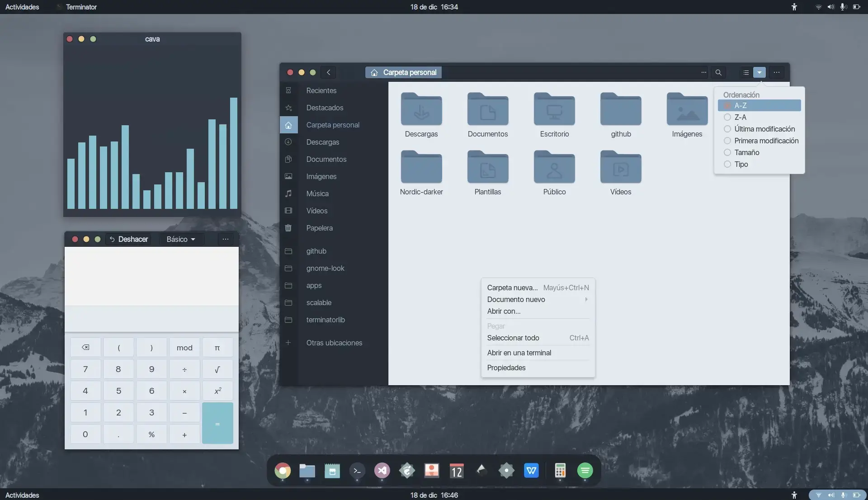
Task: Click the search icon in the file manager toolbar
Action: 718,72
